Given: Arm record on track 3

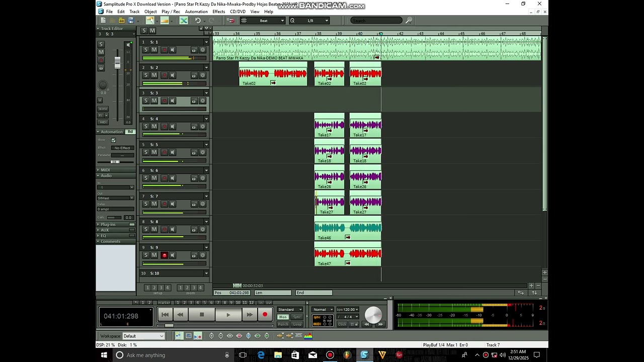Looking at the screenshot, I should click(164, 101).
